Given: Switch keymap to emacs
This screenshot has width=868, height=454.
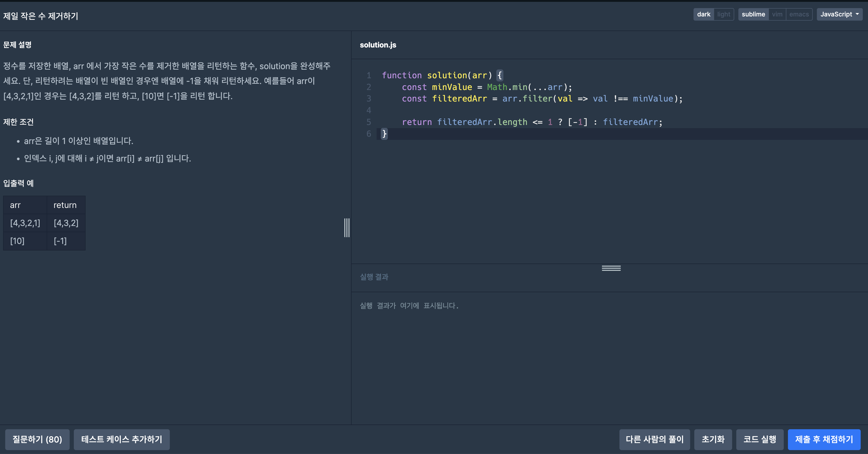Looking at the screenshot, I should 799,14.
